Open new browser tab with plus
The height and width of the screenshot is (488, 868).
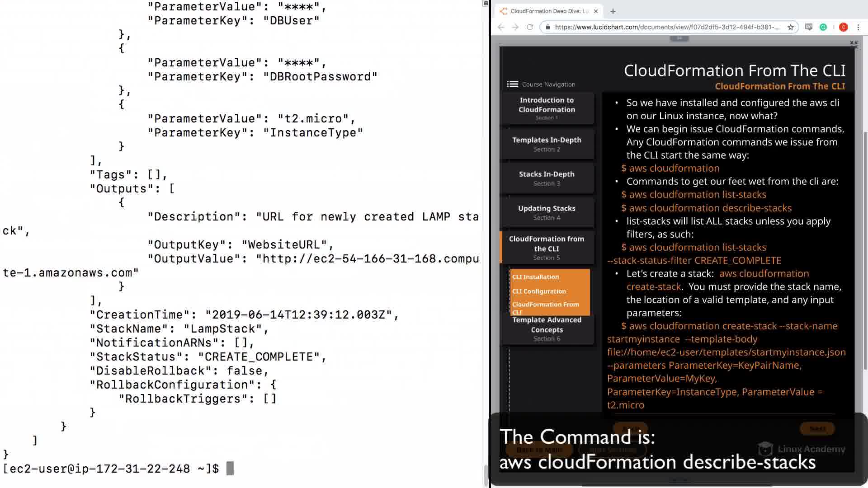click(x=613, y=11)
